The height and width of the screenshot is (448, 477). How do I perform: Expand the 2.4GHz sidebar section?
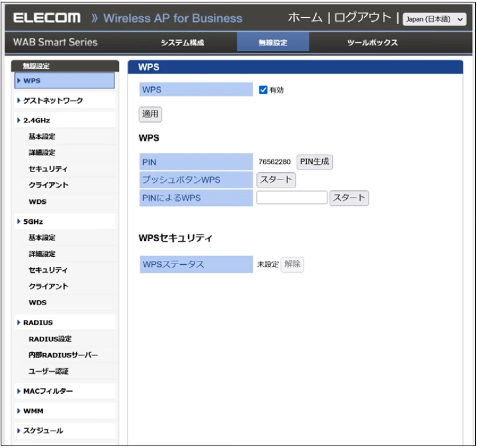pos(65,121)
